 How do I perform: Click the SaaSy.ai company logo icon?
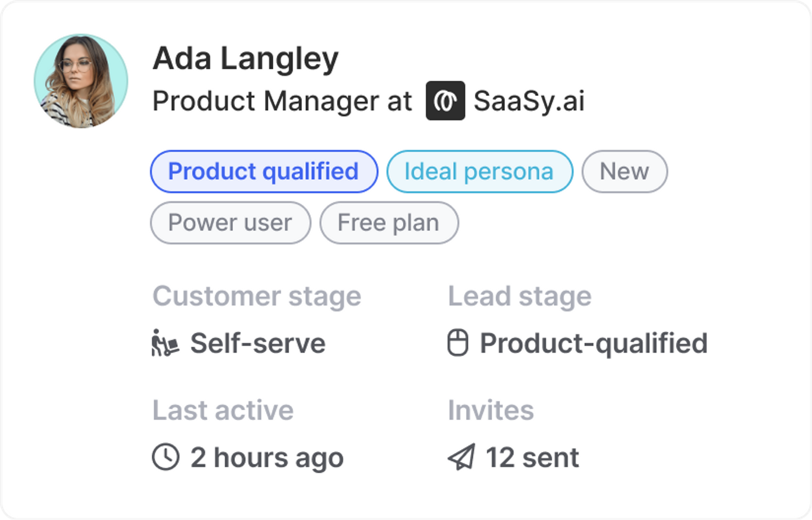445,101
